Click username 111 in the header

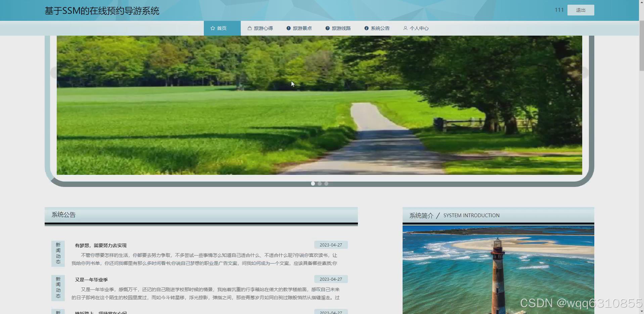point(559,10)
